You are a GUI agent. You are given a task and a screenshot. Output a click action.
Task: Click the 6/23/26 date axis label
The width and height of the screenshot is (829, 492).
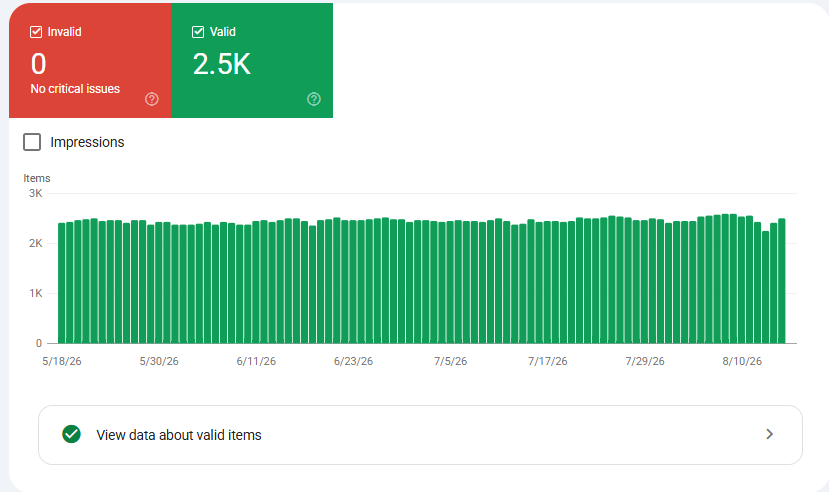(x=353, y=361)
